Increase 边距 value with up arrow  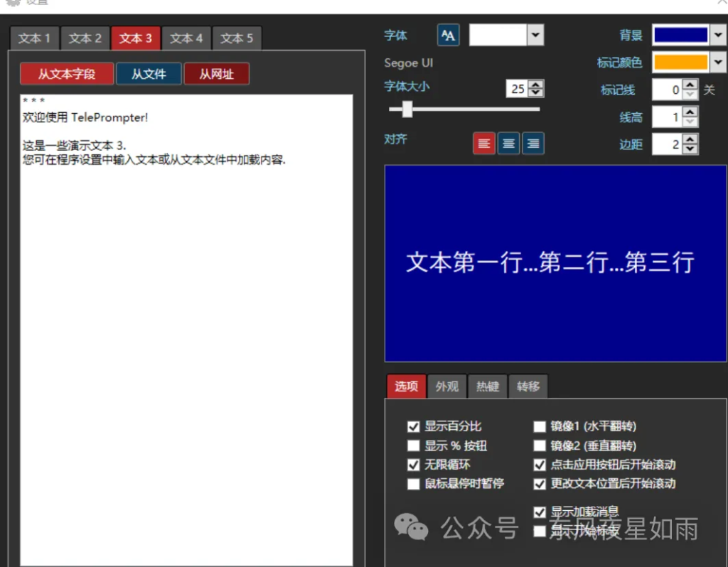(x=690, y=139)
